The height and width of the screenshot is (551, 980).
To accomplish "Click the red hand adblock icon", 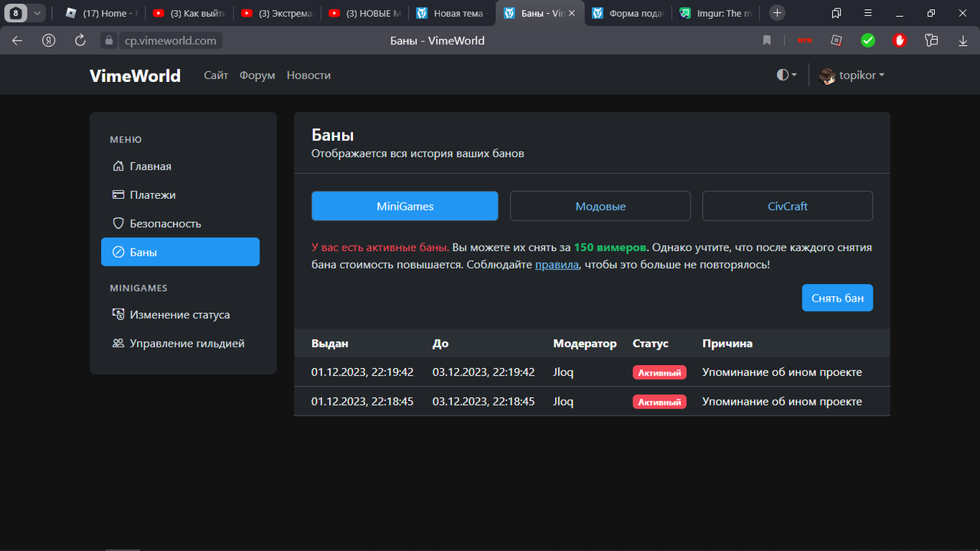I will point(900,41).
